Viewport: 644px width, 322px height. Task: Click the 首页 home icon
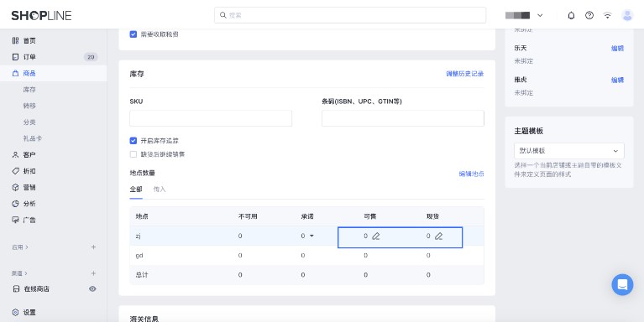(16, 40)
